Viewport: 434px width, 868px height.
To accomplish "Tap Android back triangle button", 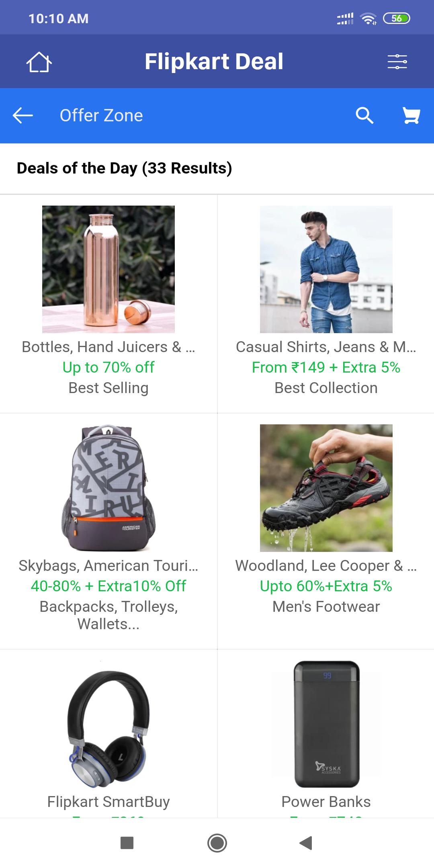I will pos(306,843).
